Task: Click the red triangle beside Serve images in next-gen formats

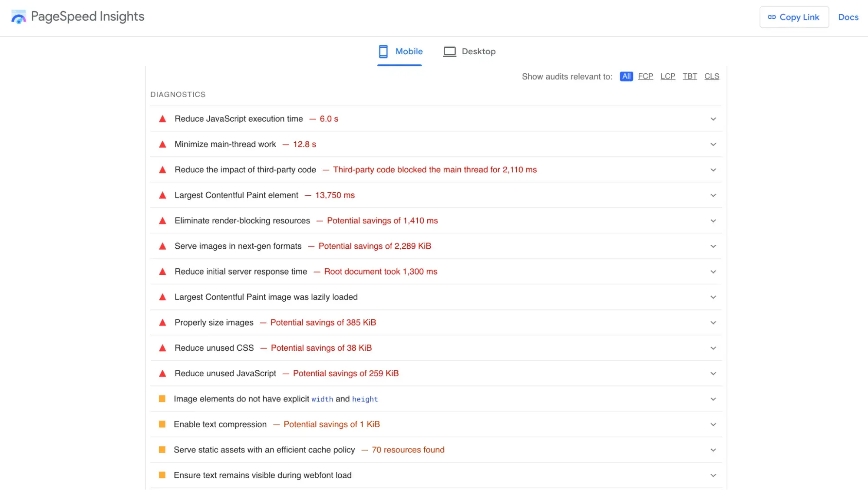Action: (162, 246)
